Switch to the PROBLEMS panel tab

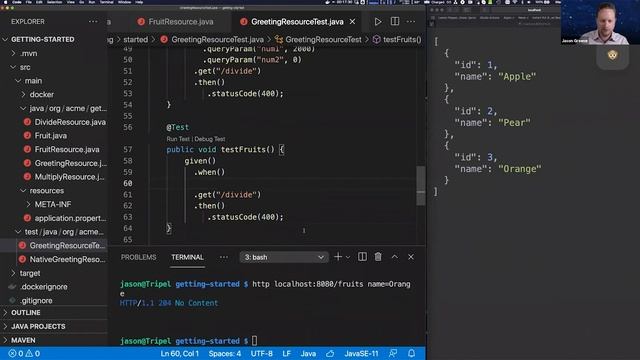138,258
